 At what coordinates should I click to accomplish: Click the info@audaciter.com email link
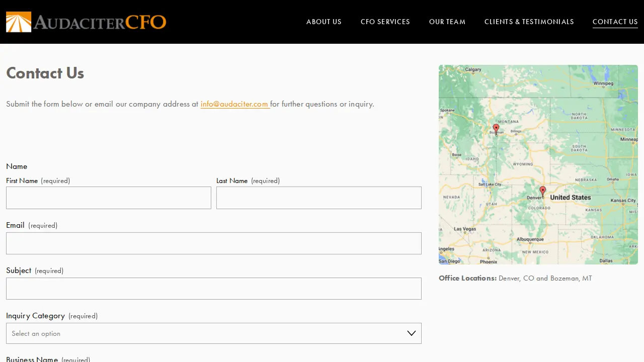234,104
